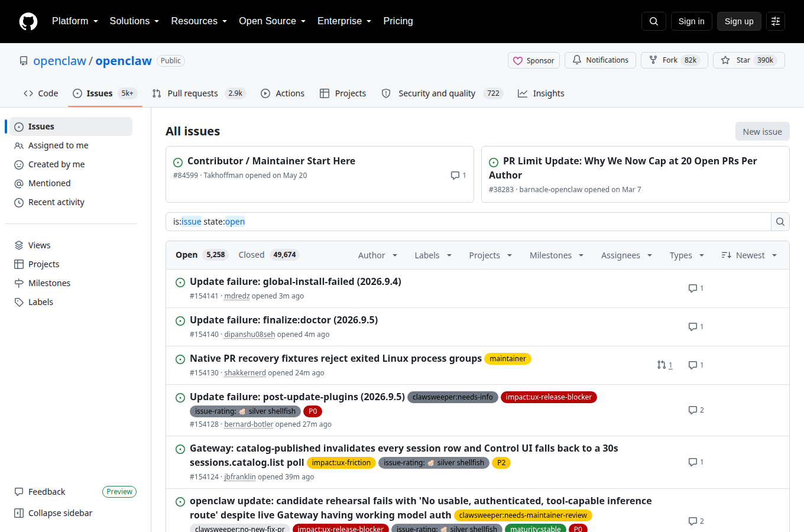Show Recent activity issues
The width and height of the screenshot is (804, 532).
coord(56,202)
